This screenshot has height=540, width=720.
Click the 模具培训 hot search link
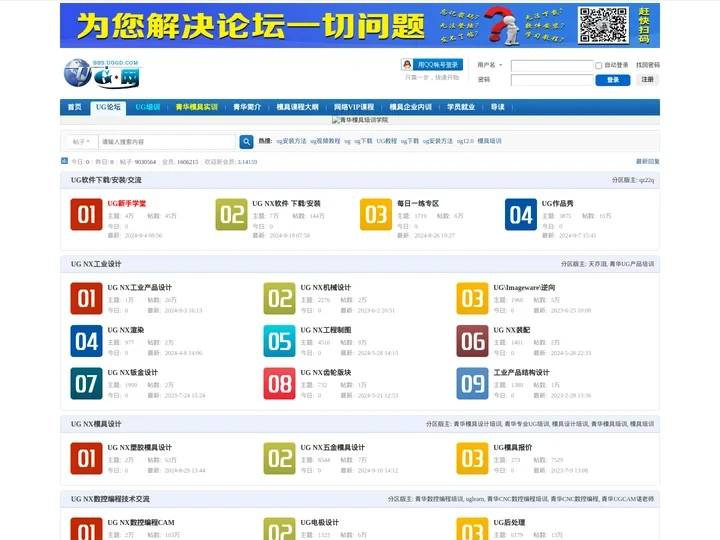click(x=489, y=141)
